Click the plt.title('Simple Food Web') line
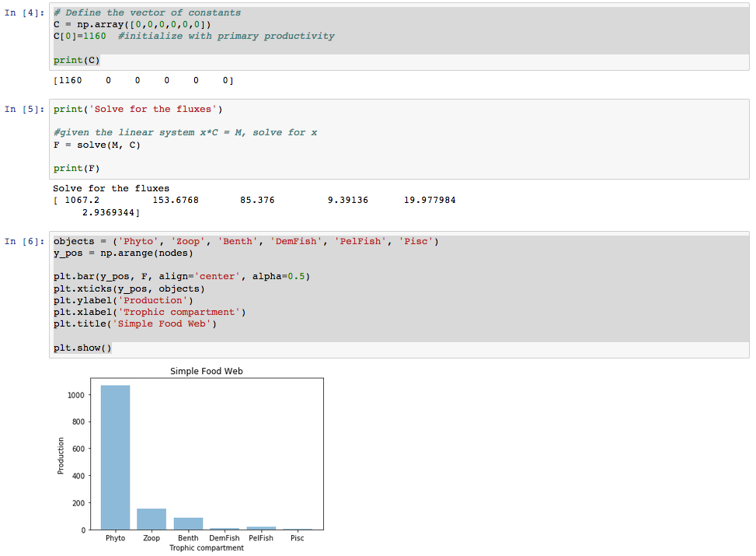This screenshot has height=556, width=756. pos(135,324)
